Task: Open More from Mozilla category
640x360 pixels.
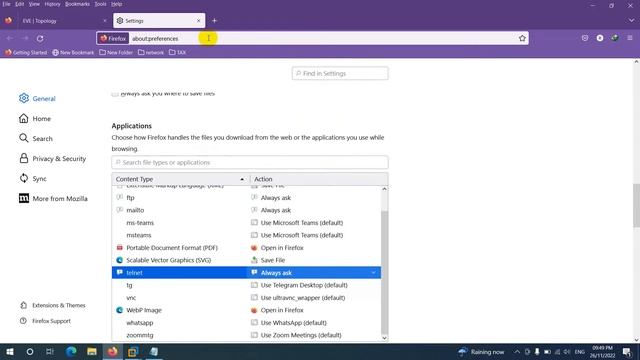Action: tap(53, 198)
